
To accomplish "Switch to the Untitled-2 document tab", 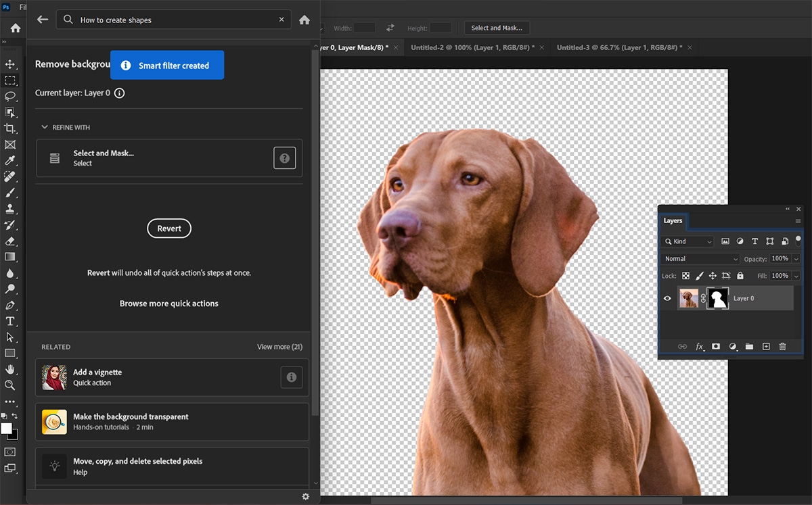I will [472, 47].
